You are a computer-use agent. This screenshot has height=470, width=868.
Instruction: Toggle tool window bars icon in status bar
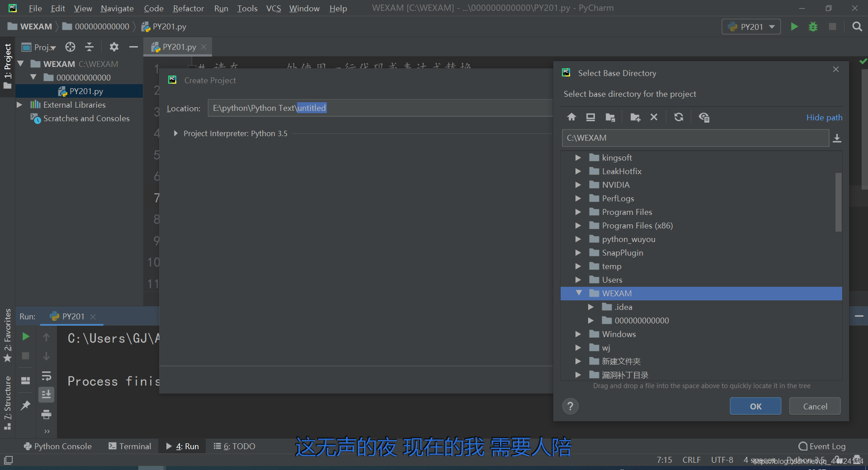point(8,460)
